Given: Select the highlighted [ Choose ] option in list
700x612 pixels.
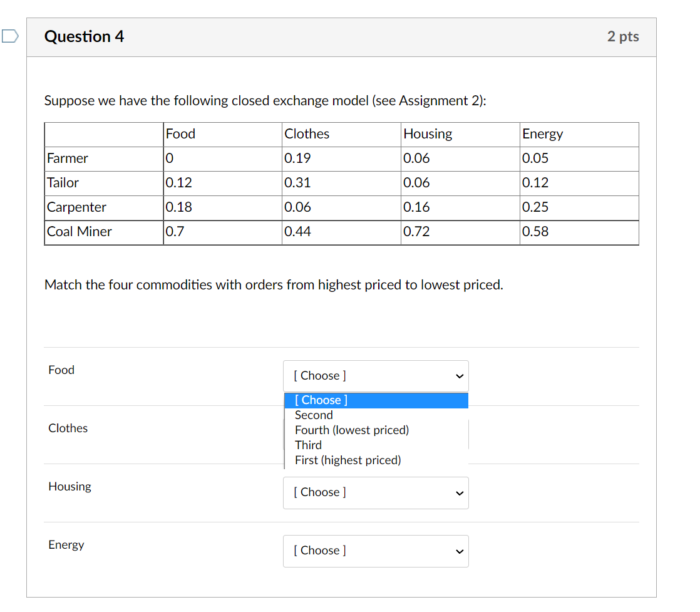Looking at the screenshot, I should pyautogui.click(x=376, y=400).
